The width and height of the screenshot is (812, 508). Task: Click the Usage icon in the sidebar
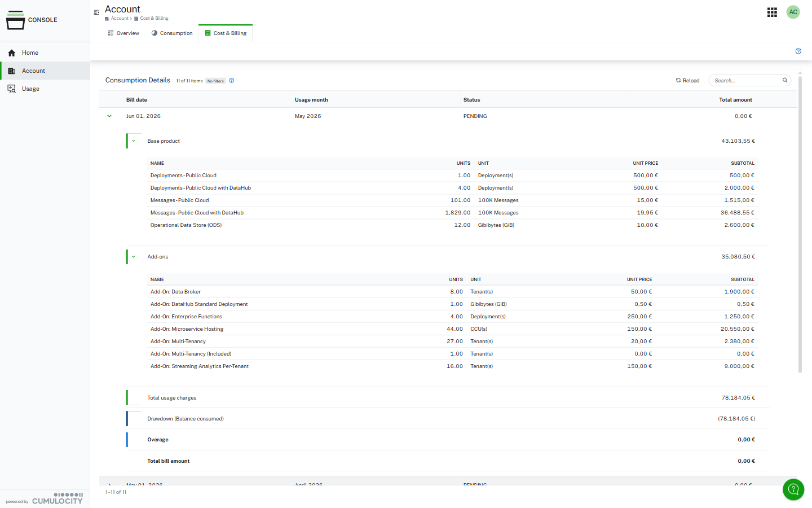coord(12,89)
